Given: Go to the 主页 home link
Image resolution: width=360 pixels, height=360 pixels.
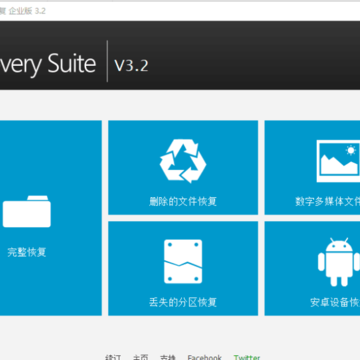Looking at the screenshot, I should 140,357.
